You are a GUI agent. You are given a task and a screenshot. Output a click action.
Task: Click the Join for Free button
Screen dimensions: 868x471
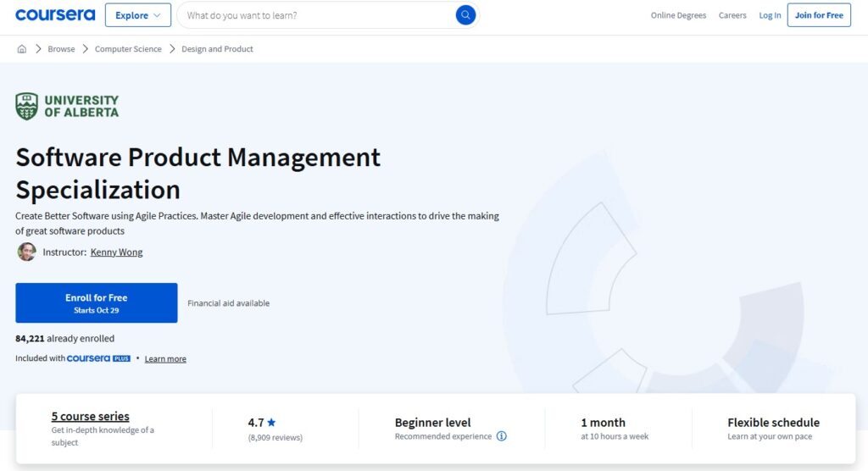point(819,15)
